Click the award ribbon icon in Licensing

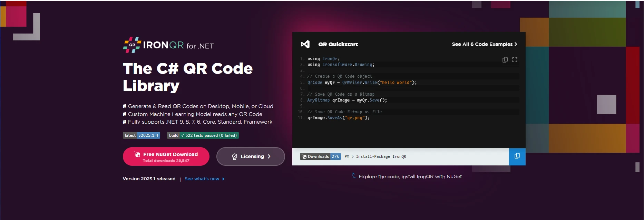coord(235,156)
